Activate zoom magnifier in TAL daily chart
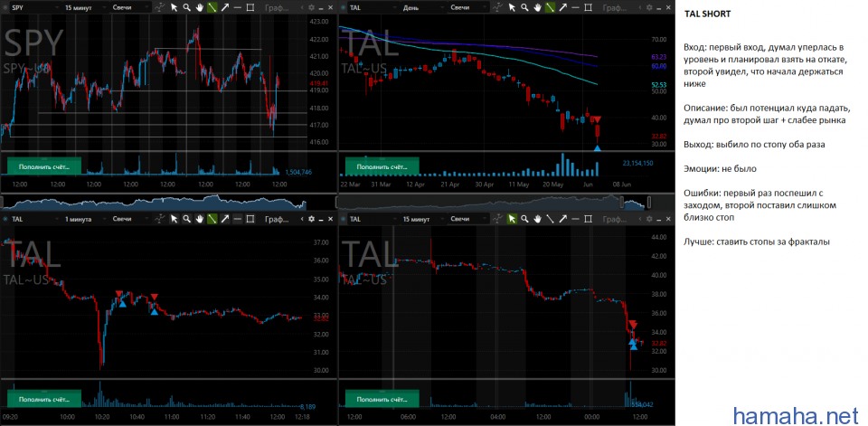This screenshot has width=868, height=426. pyautogui.click(x=524, y=7)
